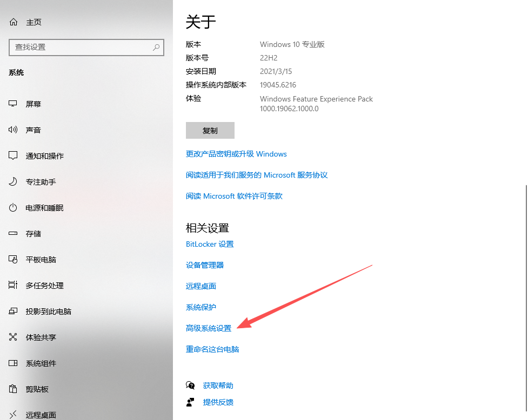The height and width of the screenshot is (420, 528).
Task: Click the Clipboard (剪贴板) icon
Action: [x=13, y=389]
